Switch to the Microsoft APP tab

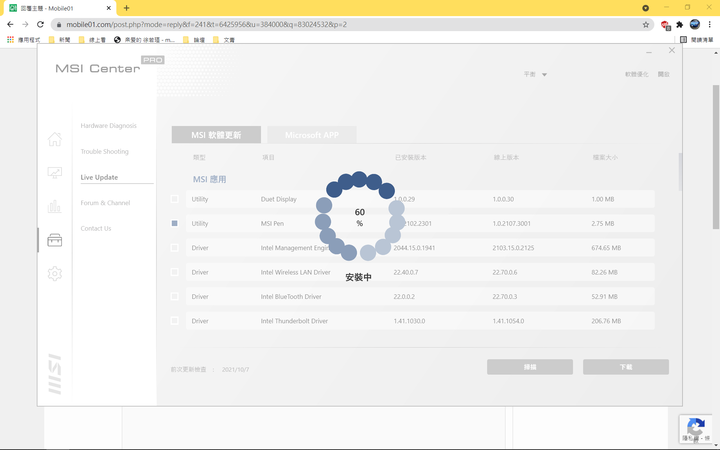point(312,135)
